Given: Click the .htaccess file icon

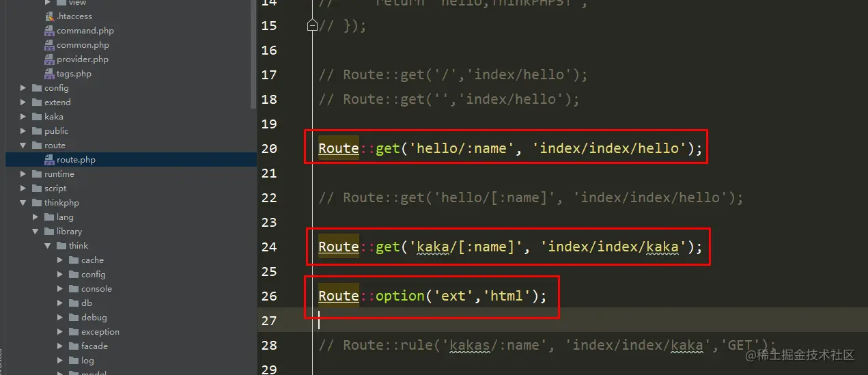Looking at the screenshot, I should coord(49,16).
